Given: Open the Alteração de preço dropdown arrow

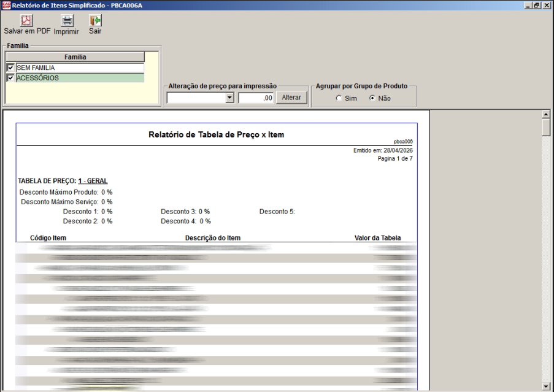Looking at the screenshot, I should (x=229, y=98).
